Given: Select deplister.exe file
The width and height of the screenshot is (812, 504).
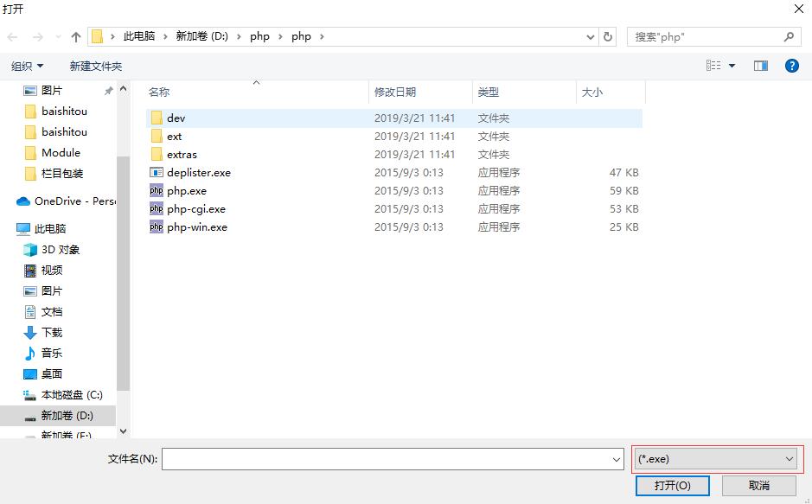Looking at the screenshot, I should 394,172.
